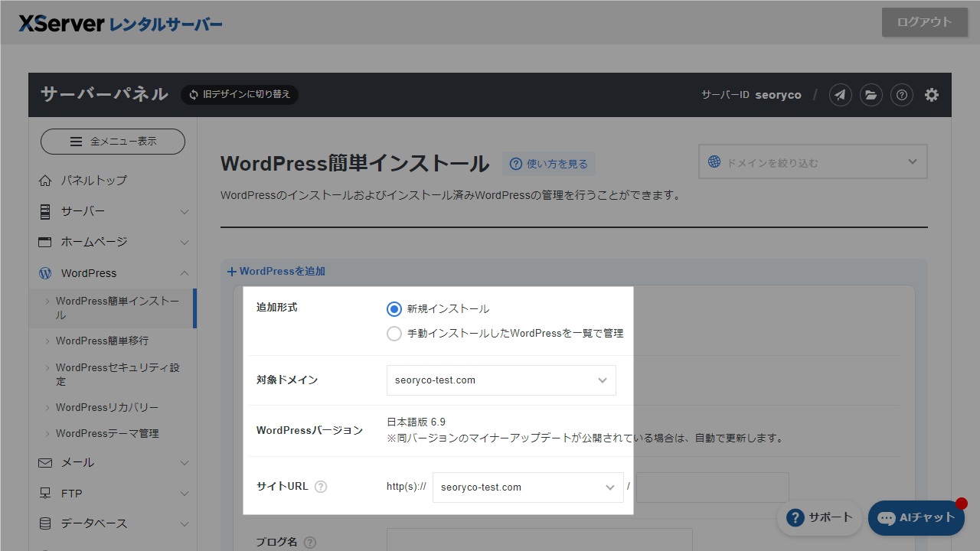Image resolution: width=980 pixels, height=551 pixels.
Task: Open settings via the gear icon
Action: tap(931, 95)
